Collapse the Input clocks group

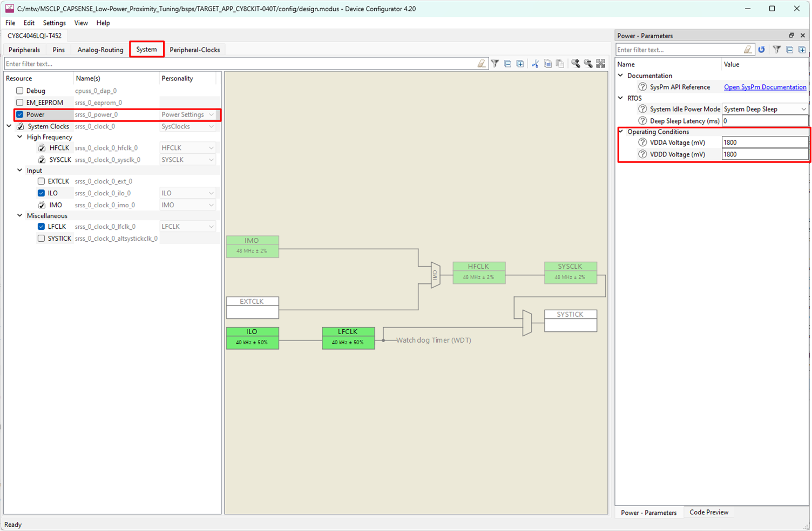tap(20, 171)
